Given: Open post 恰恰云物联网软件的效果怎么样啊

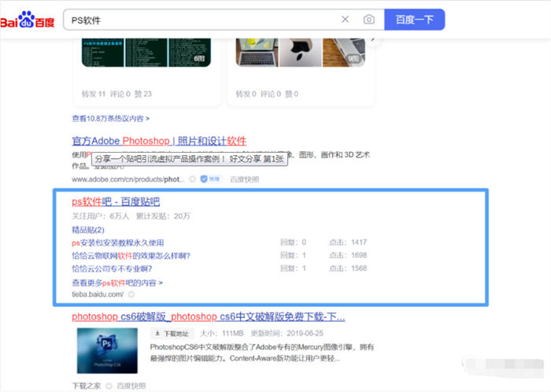Looking at the screenshot, I should 131,255.
